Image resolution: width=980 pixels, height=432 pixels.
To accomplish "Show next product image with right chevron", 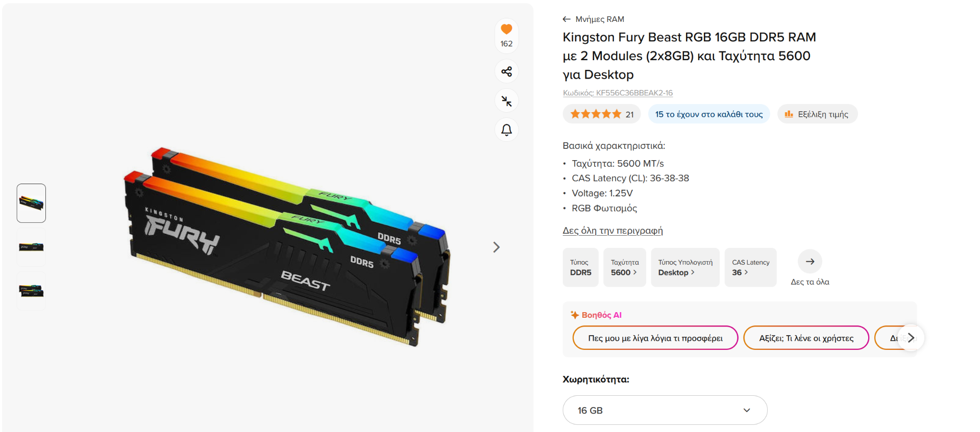I will [496, 247].
